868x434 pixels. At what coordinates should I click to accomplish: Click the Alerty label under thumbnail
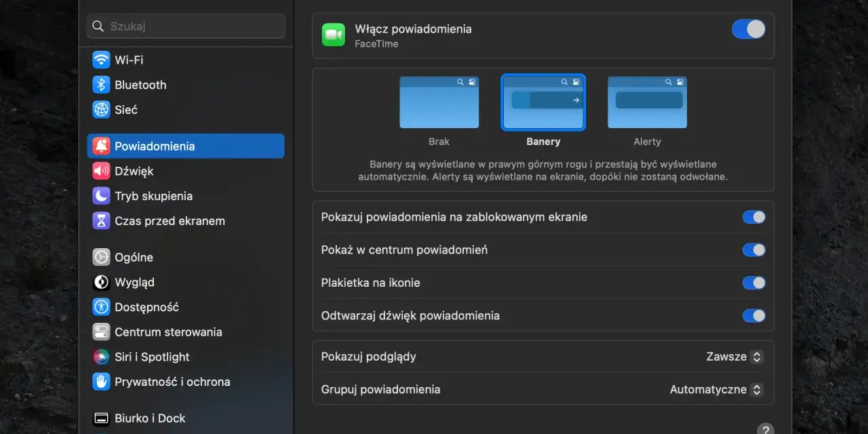(647, 142)
